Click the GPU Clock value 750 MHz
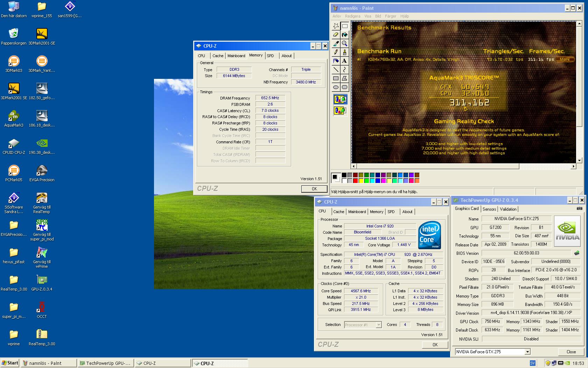Viewport: 588px width, 368px height. tap(492, 321)
